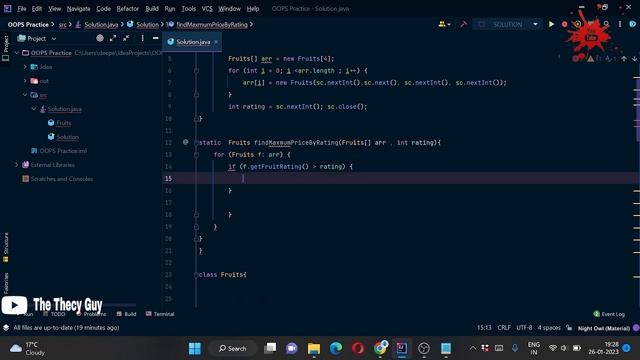Open Project panel options kebab menu
This screenshot has height=360, width=640.
click(142, 38)
